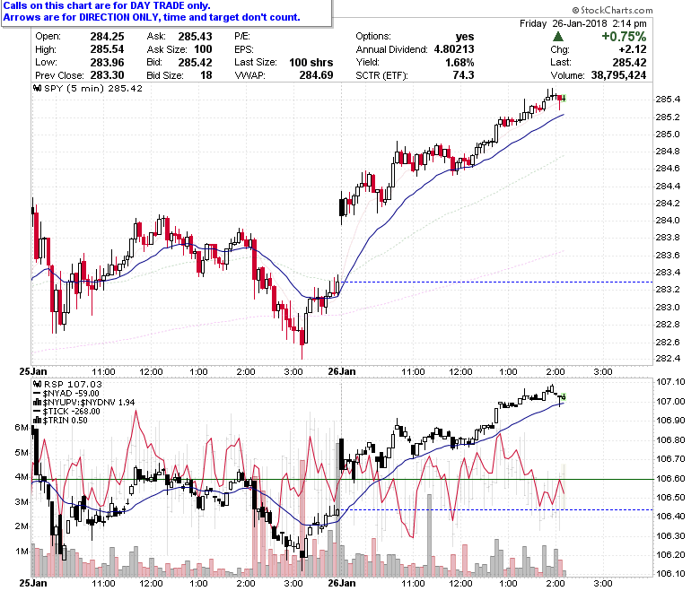
Task: Click the bar icon before $NYUPV:$NYDNV 1.94
Action: [38, 403]
